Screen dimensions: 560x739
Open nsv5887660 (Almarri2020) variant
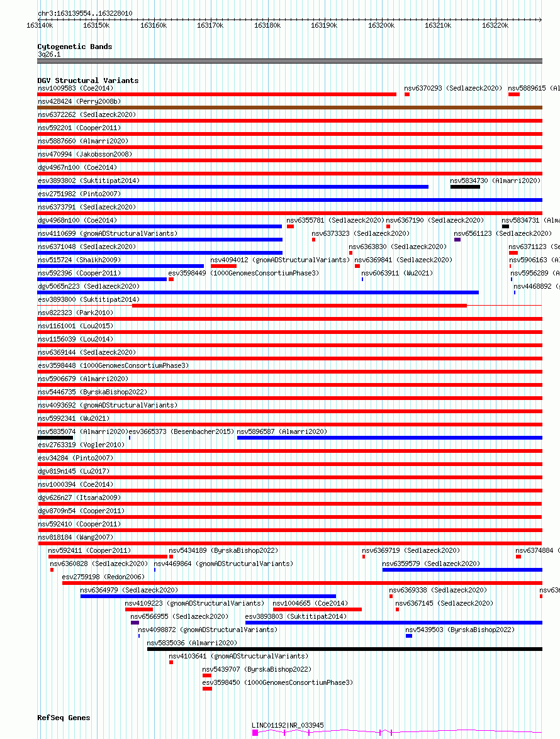[x=83, y=141]
